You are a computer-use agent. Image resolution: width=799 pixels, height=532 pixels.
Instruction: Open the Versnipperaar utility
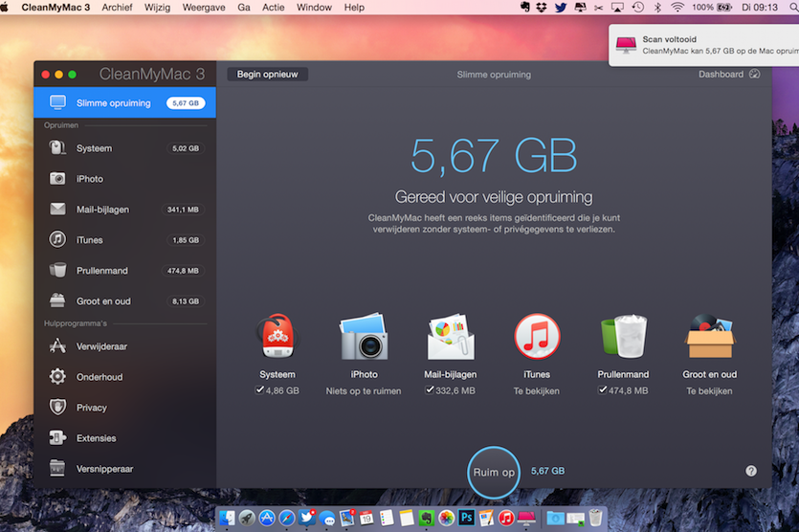click(x=124, y=469)
